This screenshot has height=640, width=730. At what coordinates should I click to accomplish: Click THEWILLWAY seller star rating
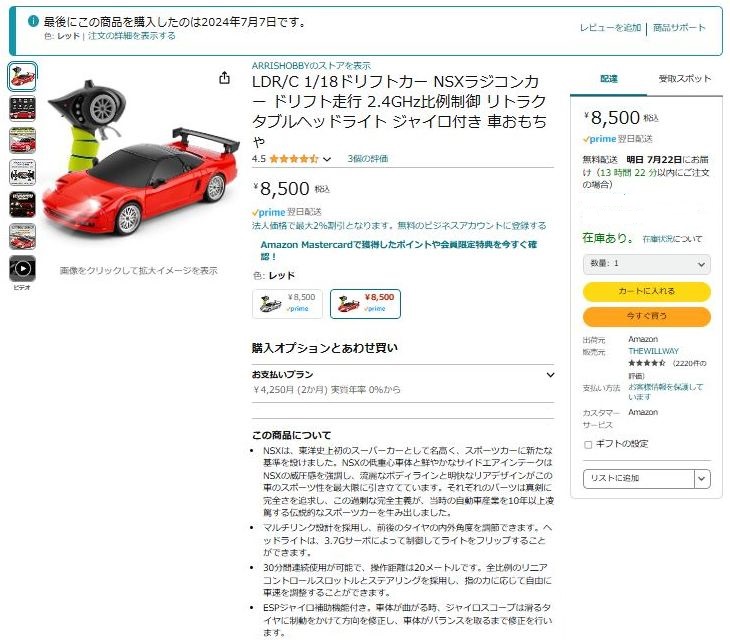[647, 363]
